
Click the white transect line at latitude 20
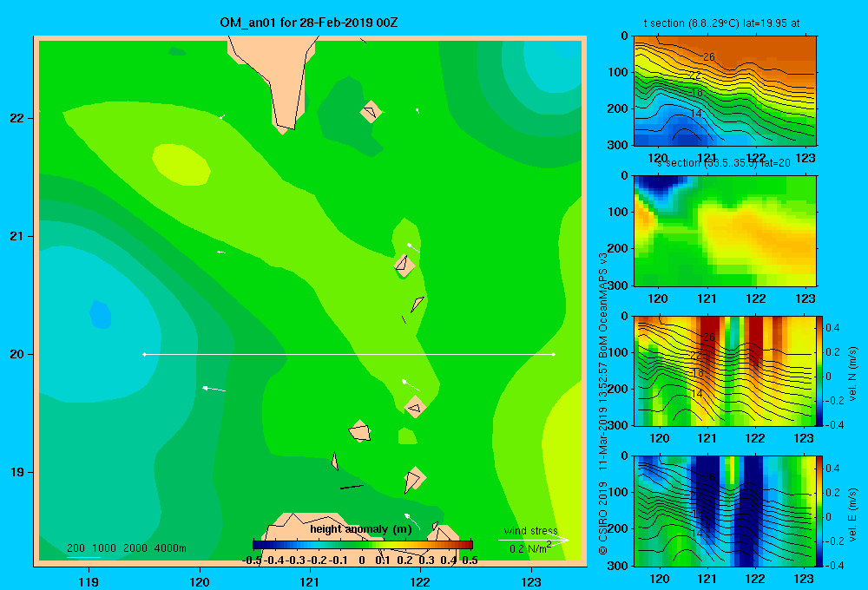[349, 354]
